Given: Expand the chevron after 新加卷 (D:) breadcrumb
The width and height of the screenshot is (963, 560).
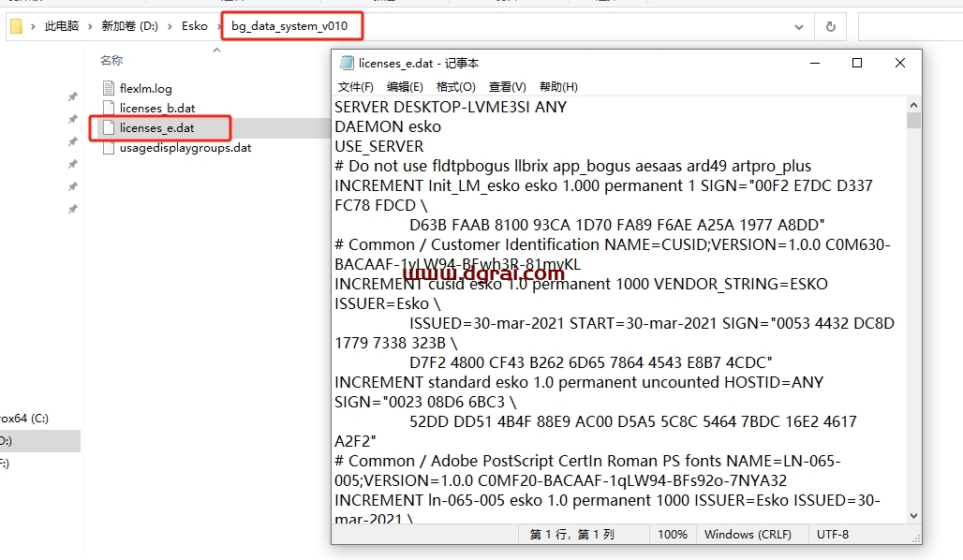Looking at the screenshot, I should click(170, 26).
